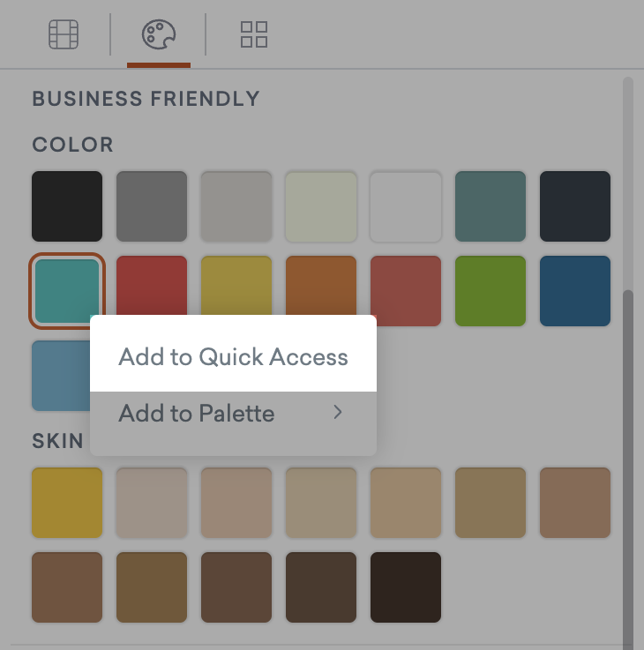Choose the dark slate teal swatch
Screen dimensions: 644x650
tap(490, 206)
